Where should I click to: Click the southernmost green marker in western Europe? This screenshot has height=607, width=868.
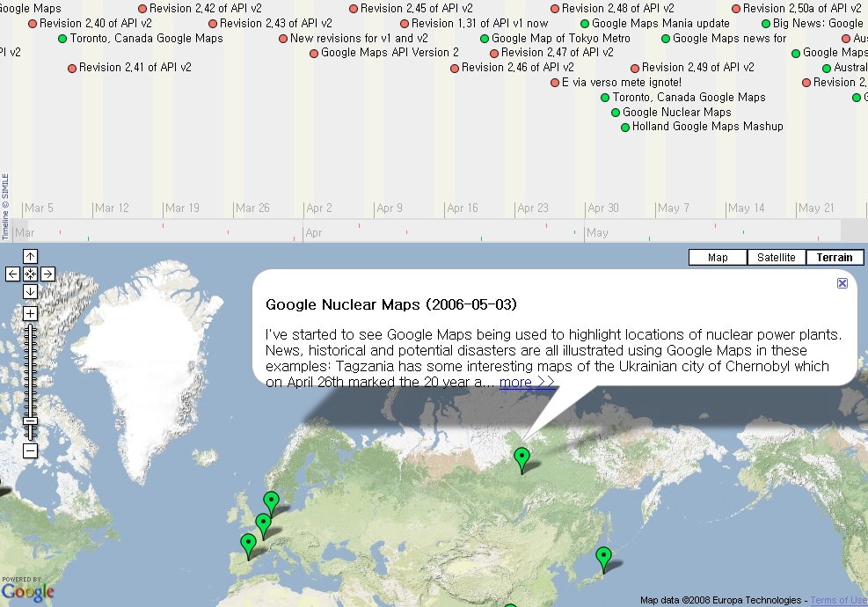coord(249,545)
